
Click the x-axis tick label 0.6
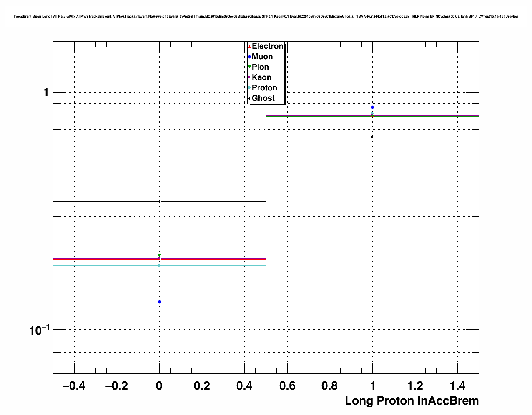[x=287, y=386]
